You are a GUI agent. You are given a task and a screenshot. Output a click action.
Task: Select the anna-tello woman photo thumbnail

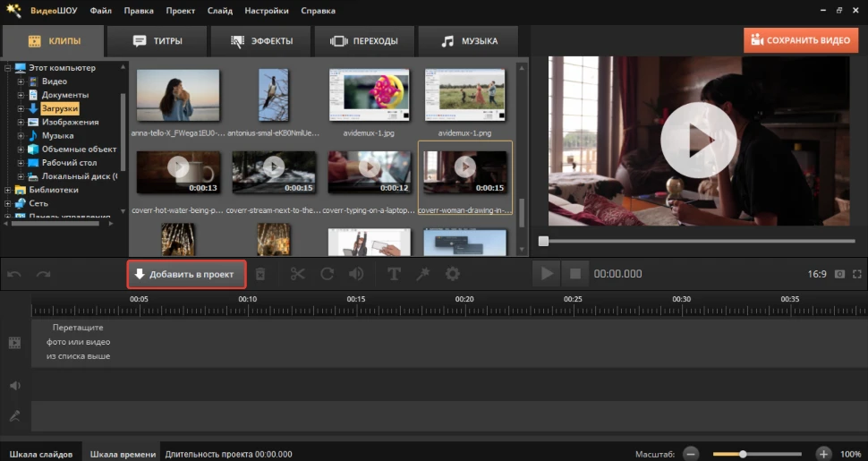click(x=178, y=95)
